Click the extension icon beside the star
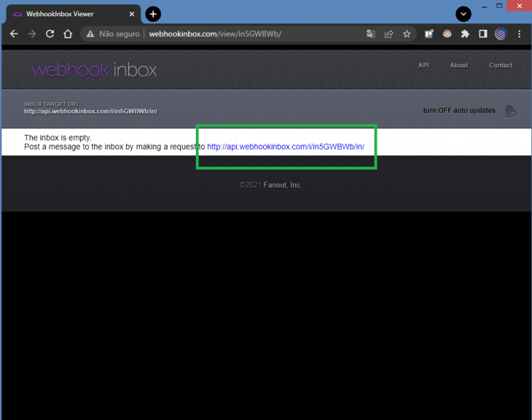 (429, 34)
